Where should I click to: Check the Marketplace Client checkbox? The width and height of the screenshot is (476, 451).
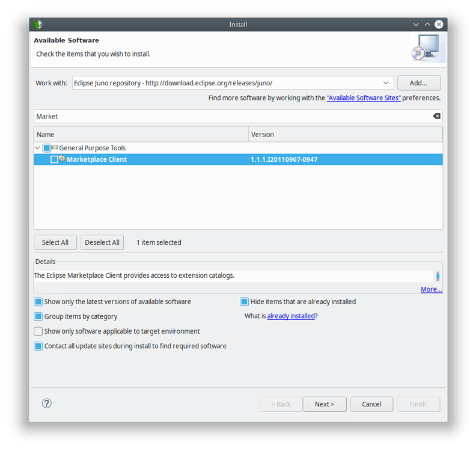[x=54, y=159]
